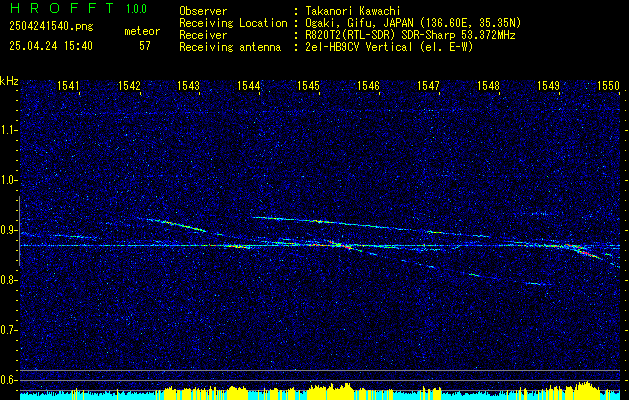The width and height of the screenshot is (629, 400).
Task: Click the Receiving Location label
Action: [233, 23]
